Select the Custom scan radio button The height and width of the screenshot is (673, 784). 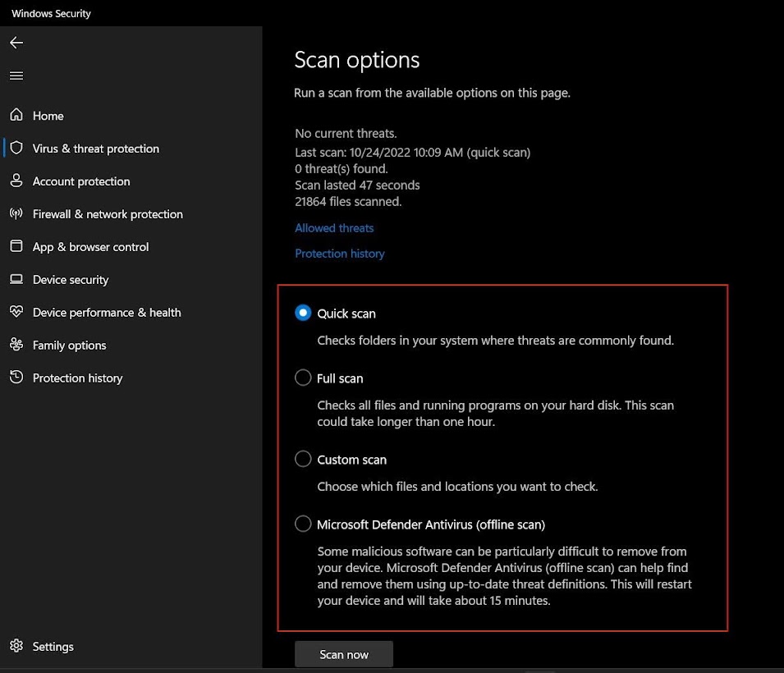click(x=303, y=459)
